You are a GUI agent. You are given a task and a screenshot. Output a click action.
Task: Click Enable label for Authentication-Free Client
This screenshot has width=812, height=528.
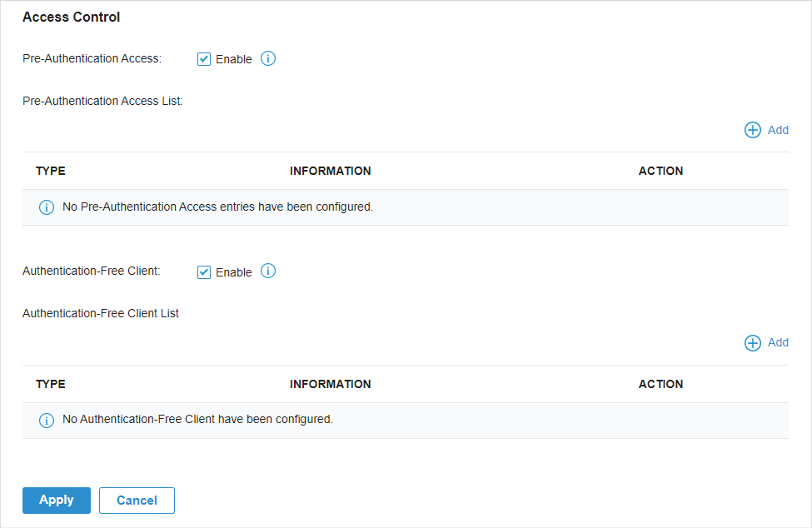(233, 273)
